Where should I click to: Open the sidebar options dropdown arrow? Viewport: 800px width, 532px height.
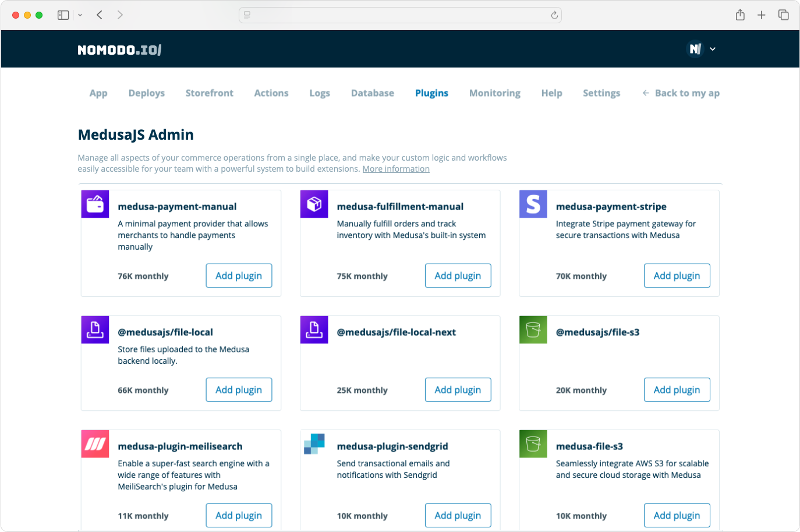80,15
